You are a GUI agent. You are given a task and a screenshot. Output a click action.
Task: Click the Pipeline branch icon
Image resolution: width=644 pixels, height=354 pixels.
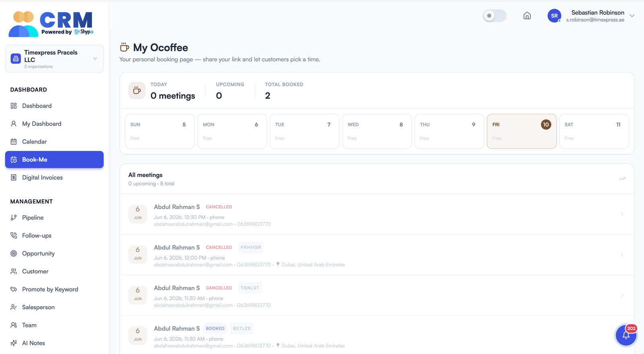point(14,217)
